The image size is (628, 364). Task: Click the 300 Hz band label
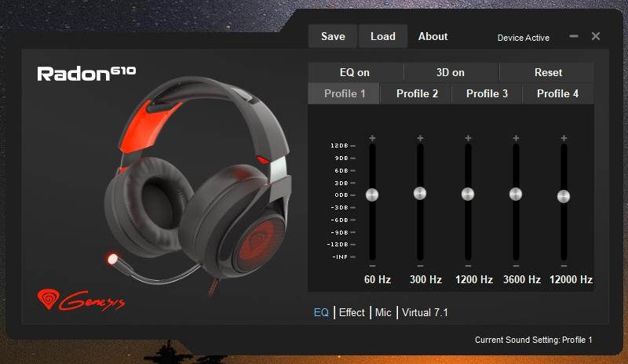coord(425,279)
